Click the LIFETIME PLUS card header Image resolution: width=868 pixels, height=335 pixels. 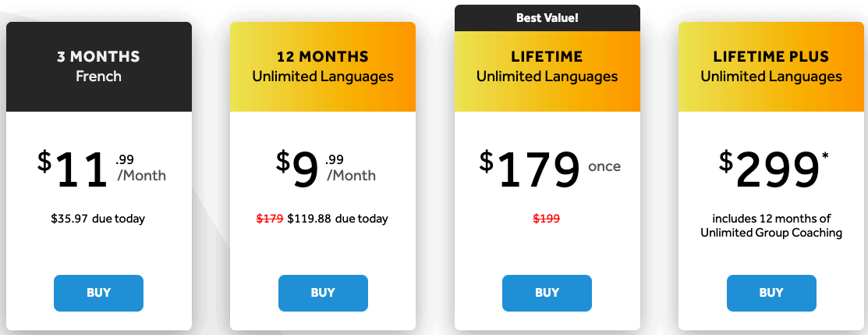771,66
